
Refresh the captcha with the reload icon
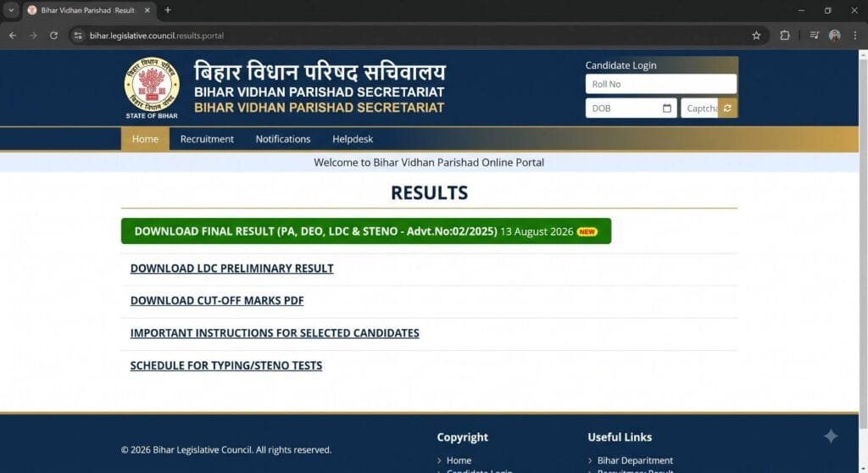pos(727,109)
